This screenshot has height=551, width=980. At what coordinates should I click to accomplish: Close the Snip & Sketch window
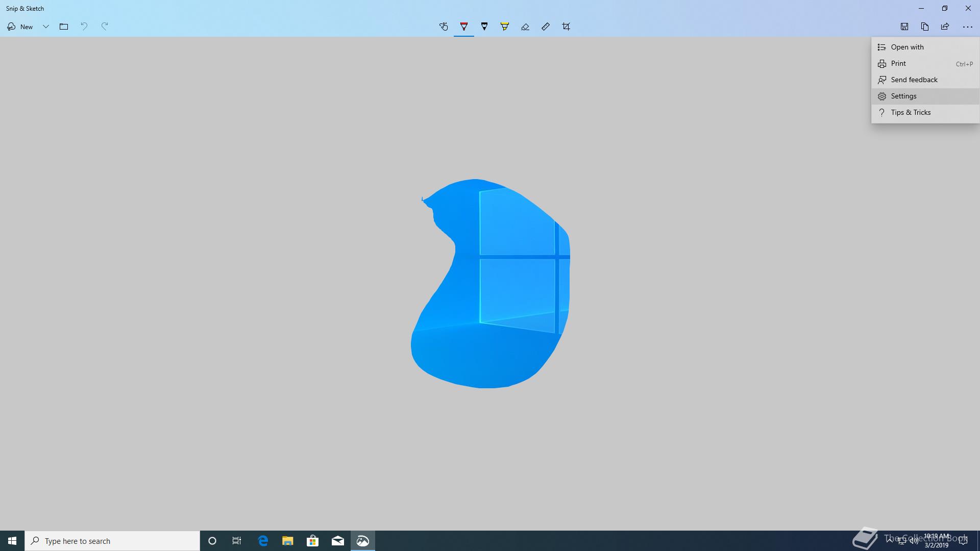pos(968,8)
